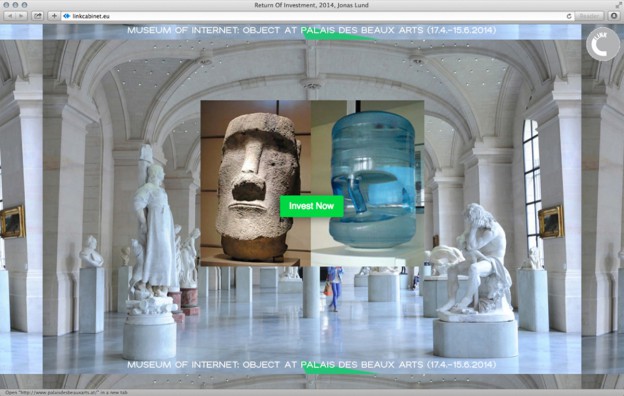Image resolution: width=624 pixels, height=396 pixels.
Task: Open the top Palais des Beaux Arts link
Action: pyautogui.click(x=362, y=30)
